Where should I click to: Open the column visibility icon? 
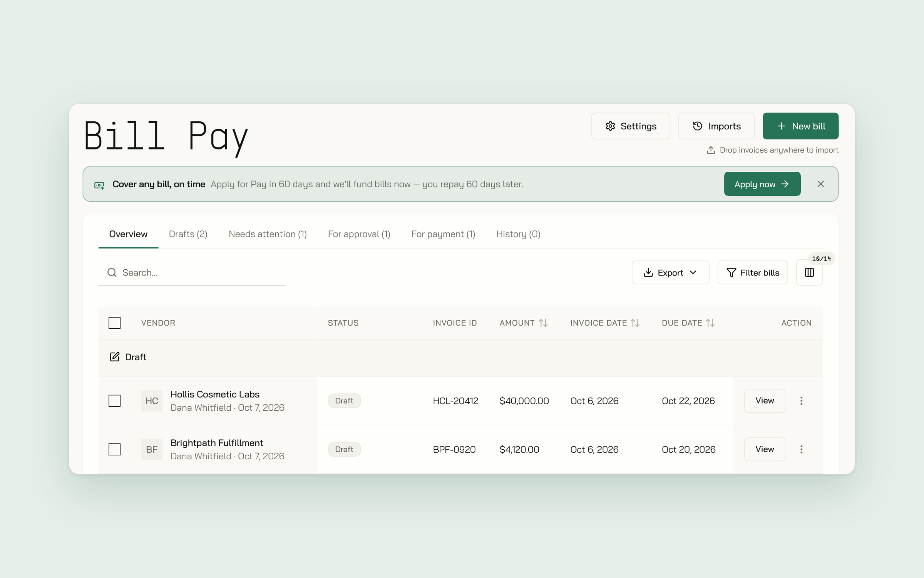click(x=809, y=272)
